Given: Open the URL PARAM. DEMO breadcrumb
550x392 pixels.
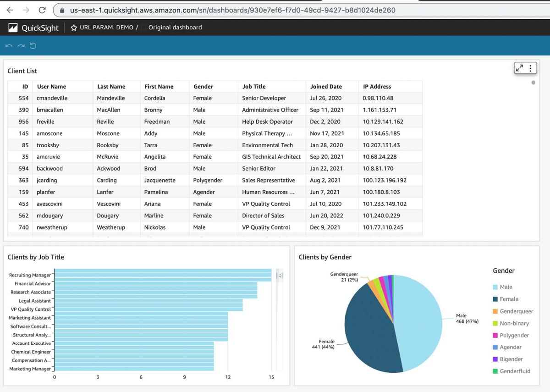Looking at the screenshot, I should (x=106, y=28).
